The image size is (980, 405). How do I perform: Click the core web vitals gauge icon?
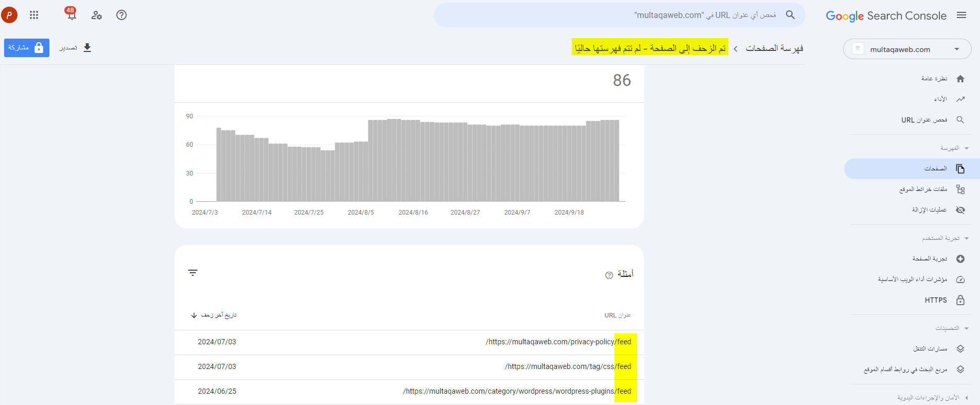pyautogui.click(x=960, y=279)
